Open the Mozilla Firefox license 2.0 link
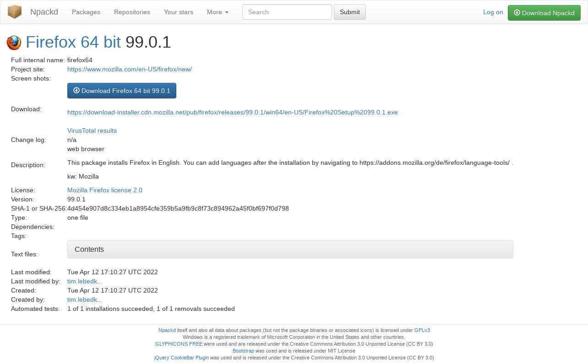This screenshot has width=588, height=364. point(105,190)
